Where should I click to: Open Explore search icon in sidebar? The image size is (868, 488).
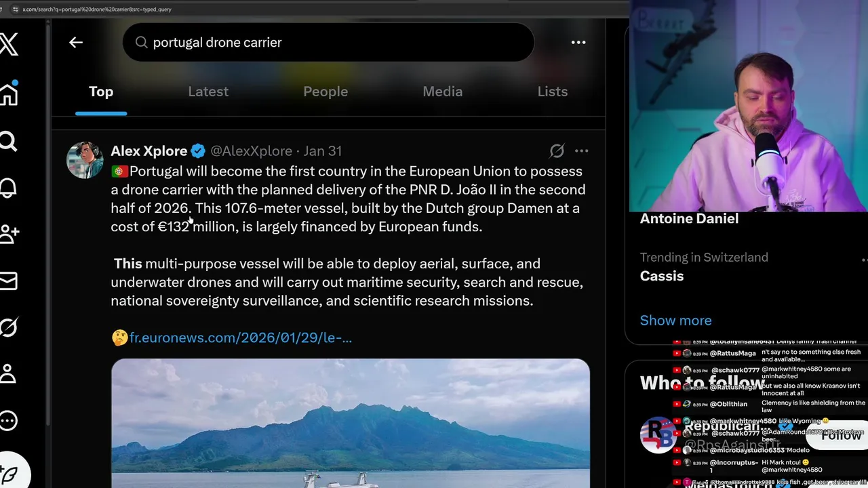(8, 141)
